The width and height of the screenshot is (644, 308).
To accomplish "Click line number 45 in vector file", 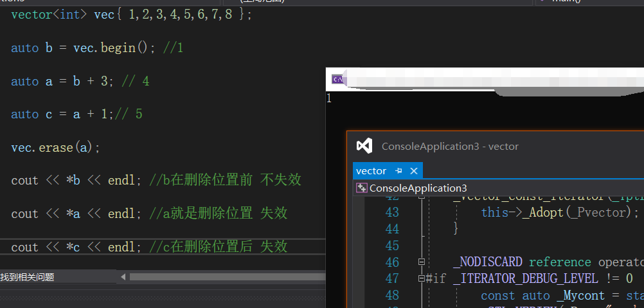I will click(x=392, y=246).
